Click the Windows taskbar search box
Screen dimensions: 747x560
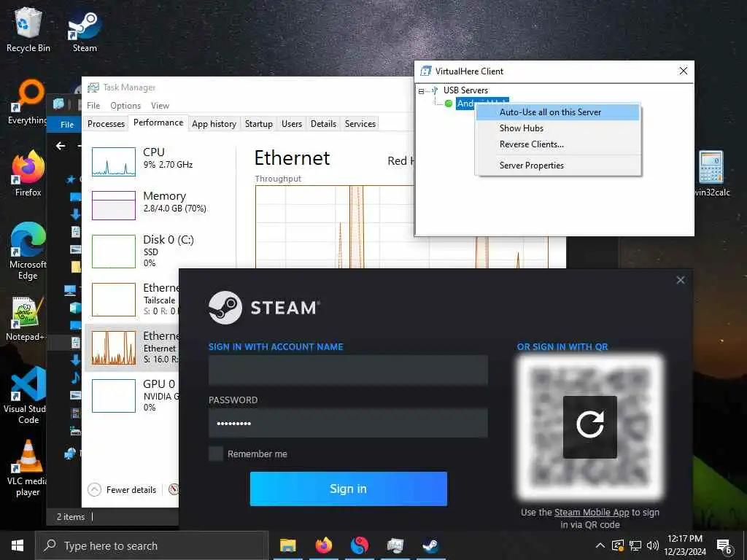click(152, 545)
